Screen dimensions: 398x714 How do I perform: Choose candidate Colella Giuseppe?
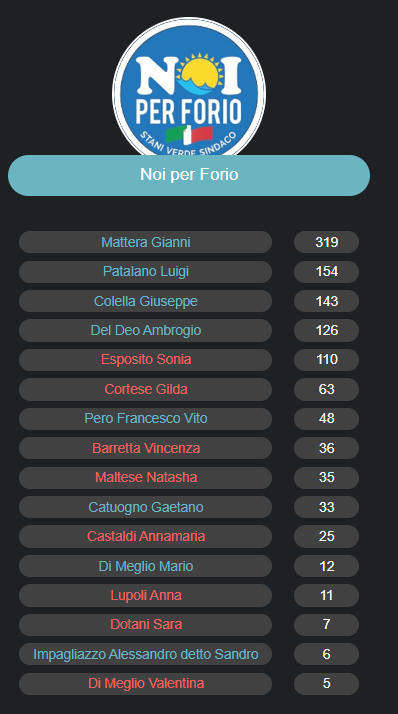(145, 301)
